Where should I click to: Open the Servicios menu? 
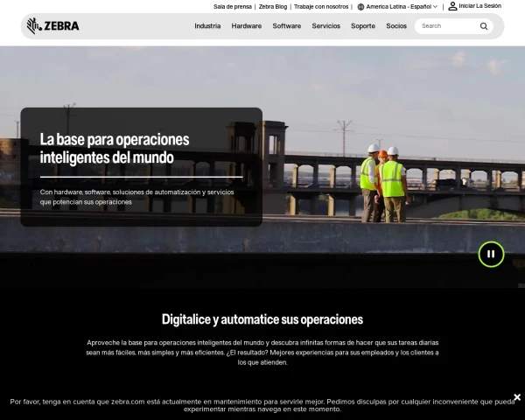coord(325,26)
